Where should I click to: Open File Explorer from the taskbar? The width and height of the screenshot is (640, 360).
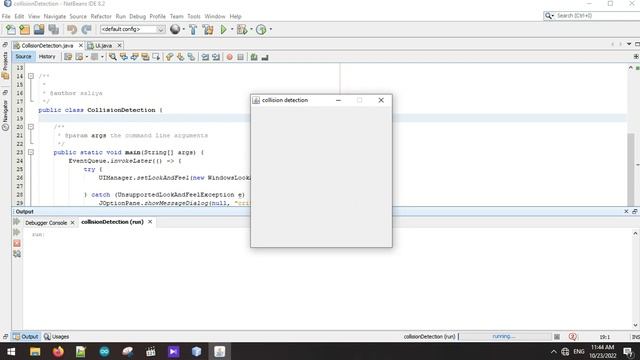pos(35,351)
